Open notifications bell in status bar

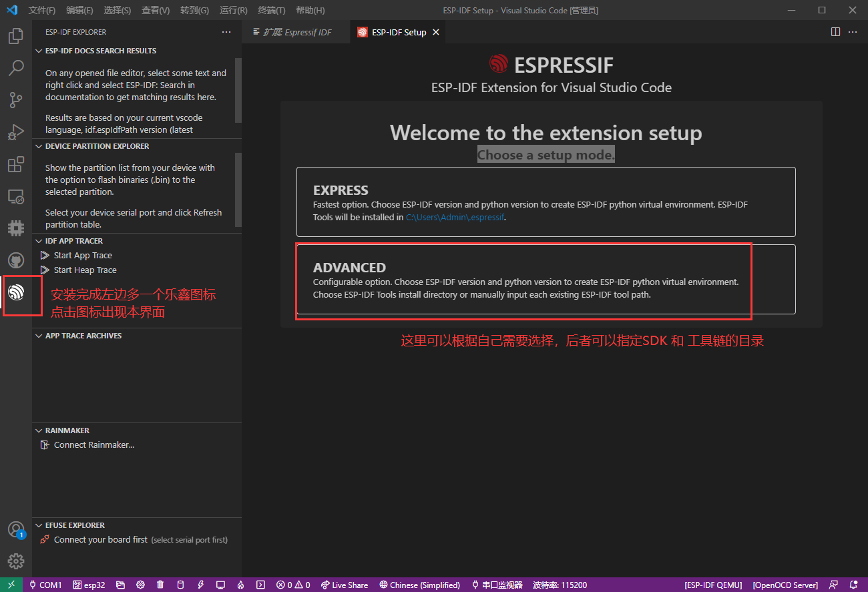[x=853, y=585]
